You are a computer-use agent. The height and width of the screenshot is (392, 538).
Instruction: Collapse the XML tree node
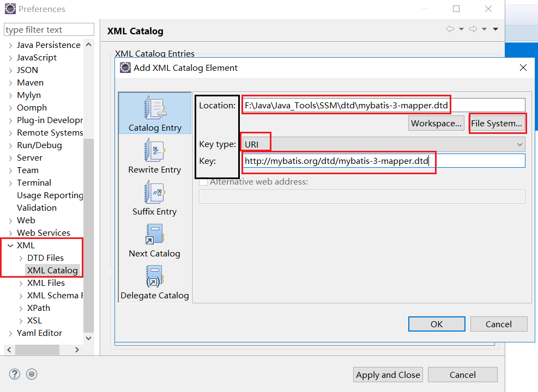click(x=11, y=246)
